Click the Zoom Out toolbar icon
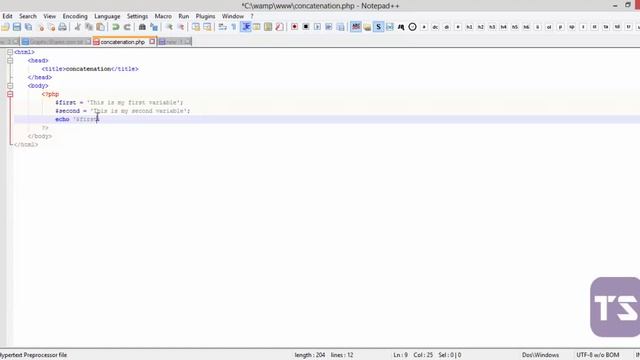640x360 pixels. 180,27
